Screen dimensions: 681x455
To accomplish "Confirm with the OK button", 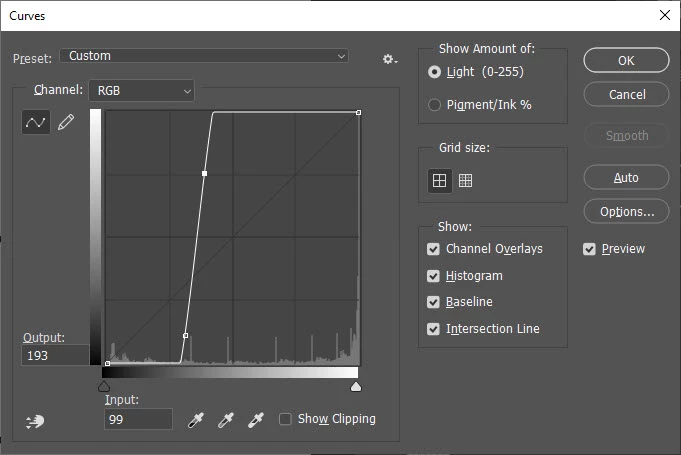I will click(x=626, y=60).
